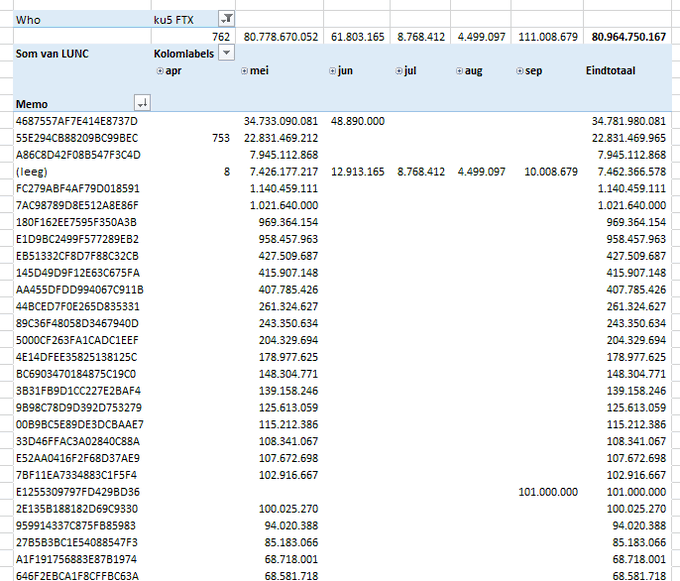Select the sep total 111.008.679
This screenshot has height=581, width=680.
(548, 37)
